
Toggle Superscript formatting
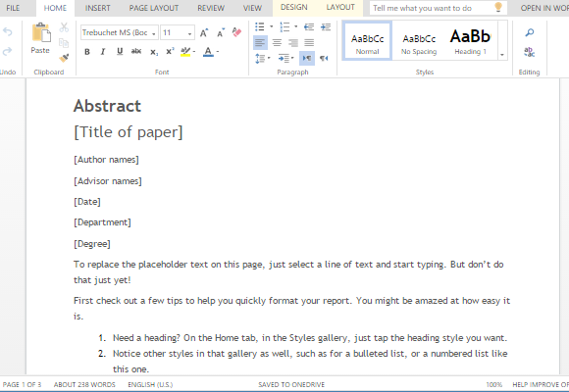pos(170,52)
